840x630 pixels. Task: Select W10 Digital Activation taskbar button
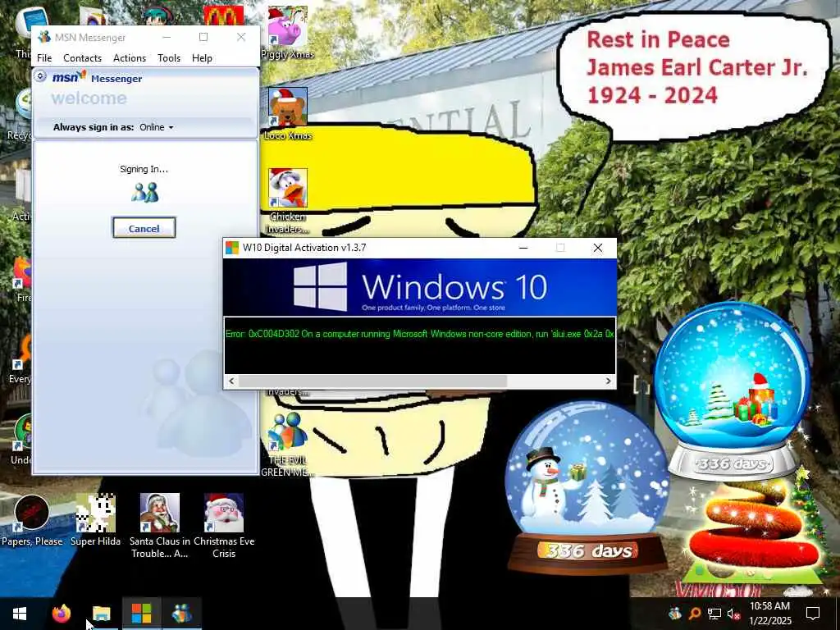(x=141, y=614)
